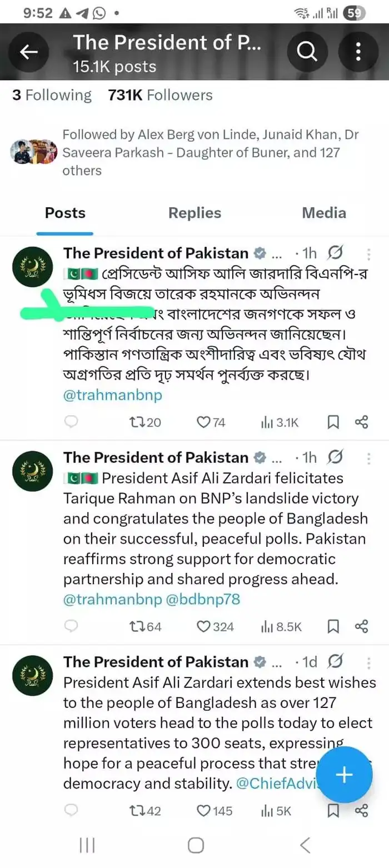Open the first post's three-dot options menu
This screenshot has width=389, height=868.
[368, 255]
